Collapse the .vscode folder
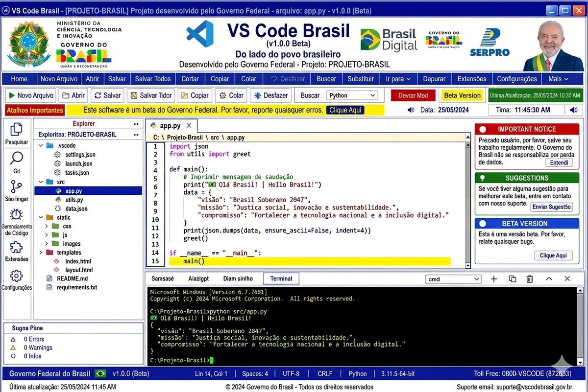The height and width of the screenshot is (392, 588). (41, 146)
